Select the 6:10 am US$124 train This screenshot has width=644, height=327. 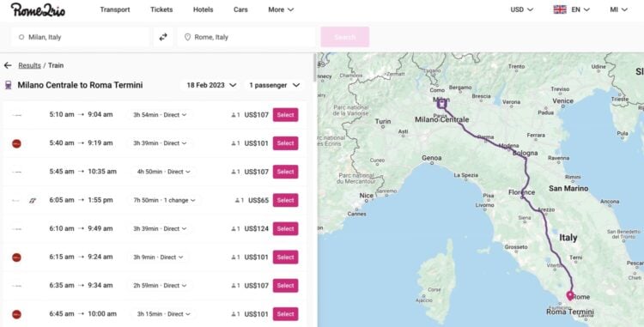coord(285,228)
